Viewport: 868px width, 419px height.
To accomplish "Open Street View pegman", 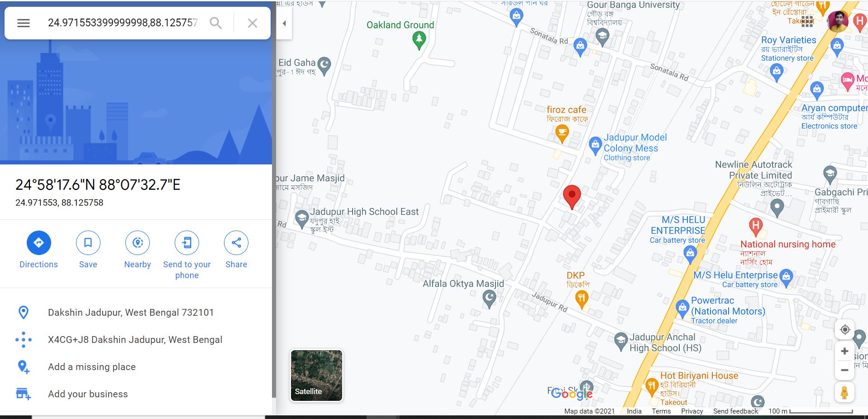I will pos(844,392).
